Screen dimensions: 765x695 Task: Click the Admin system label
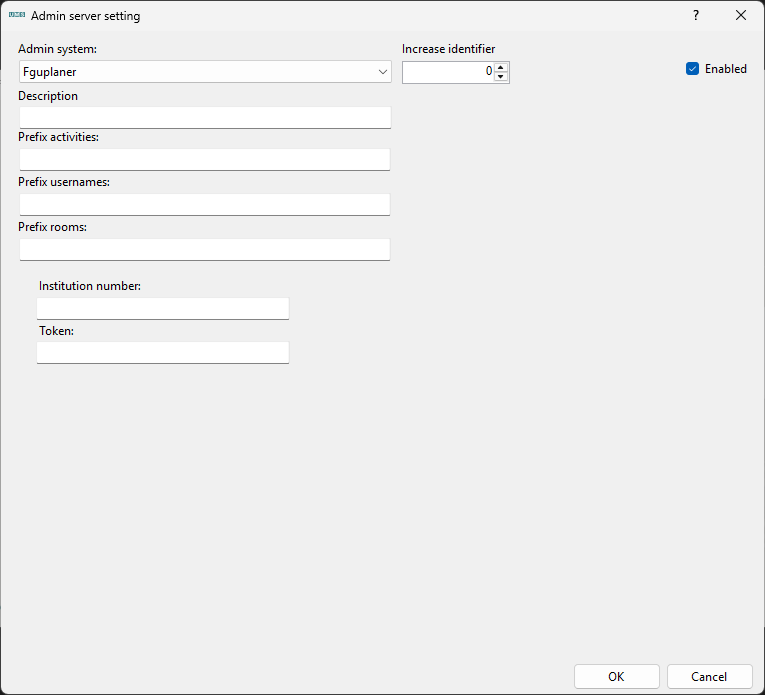click(58, 49)
